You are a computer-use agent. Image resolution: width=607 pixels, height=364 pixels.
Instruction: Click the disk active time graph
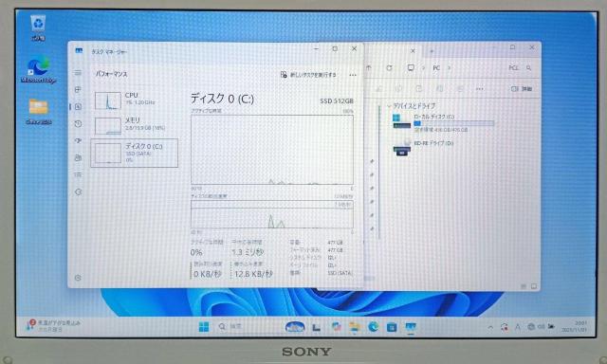pyautogui.click(x=272, y=150)
